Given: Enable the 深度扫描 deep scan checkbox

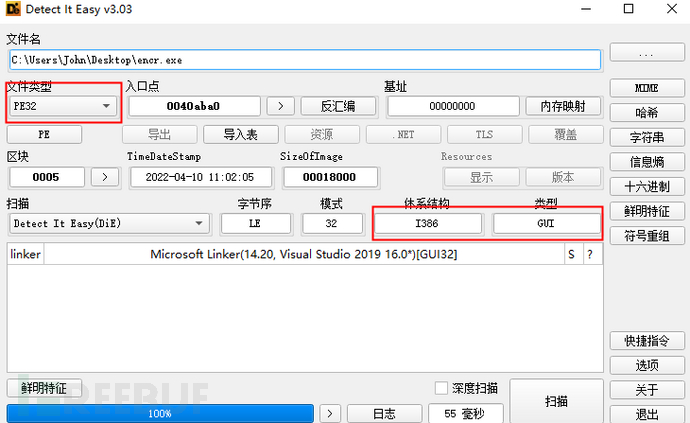Looking at the screenshot, I should click(x=442, y=388).
